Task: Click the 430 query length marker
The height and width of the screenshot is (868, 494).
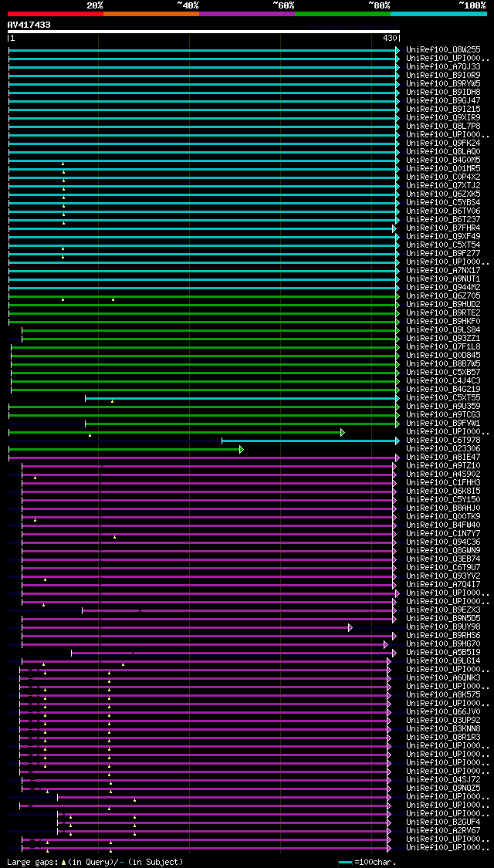Action: point(390,39)
